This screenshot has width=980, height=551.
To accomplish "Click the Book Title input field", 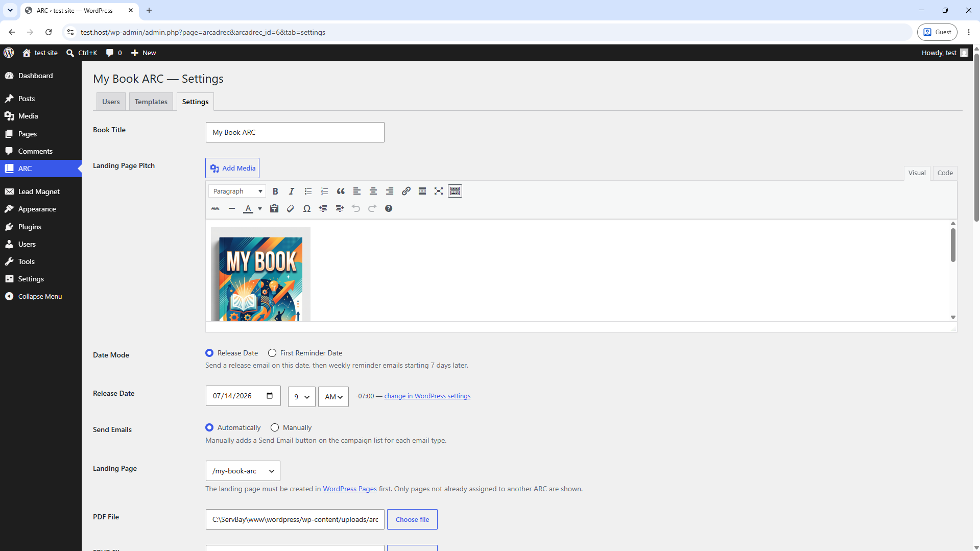I will click(295, 132).
